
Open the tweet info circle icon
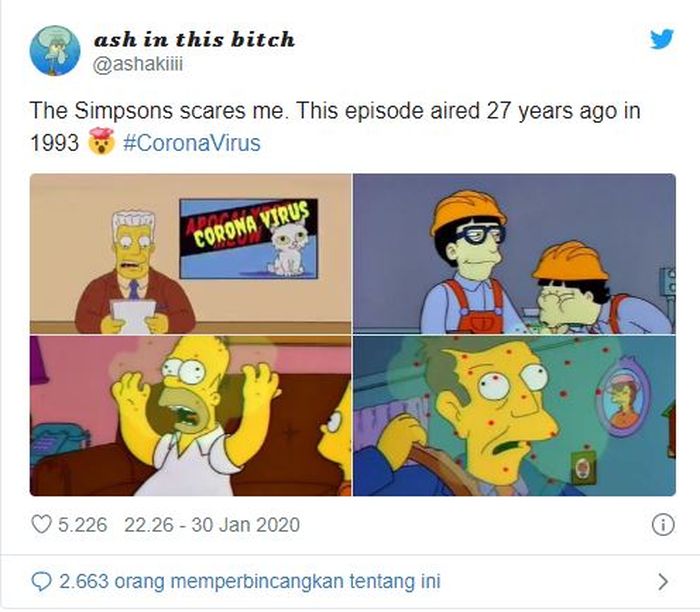point(663,525)
